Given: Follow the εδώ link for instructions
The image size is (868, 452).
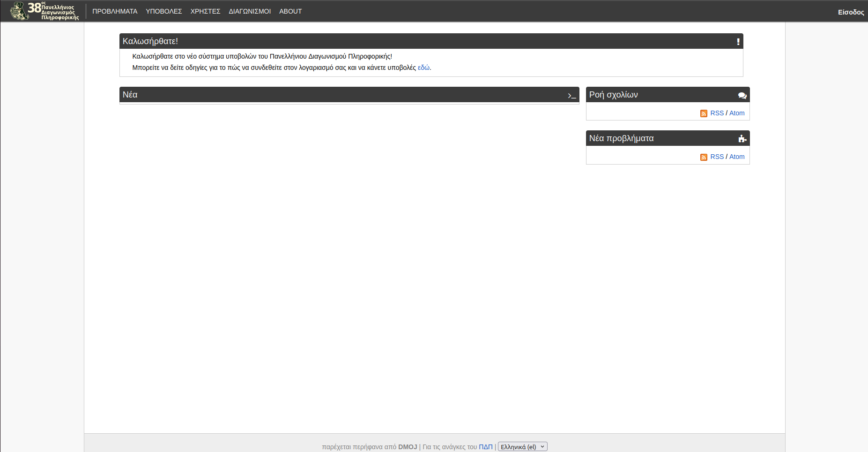Looking at the screenshot, I should tap(423, 68).
